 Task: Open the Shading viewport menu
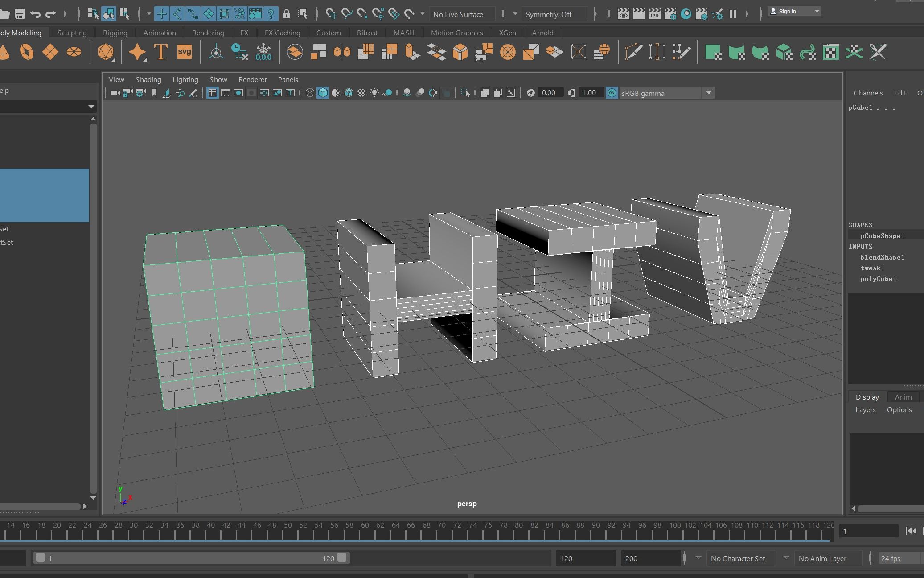click(x=148, y=79)
